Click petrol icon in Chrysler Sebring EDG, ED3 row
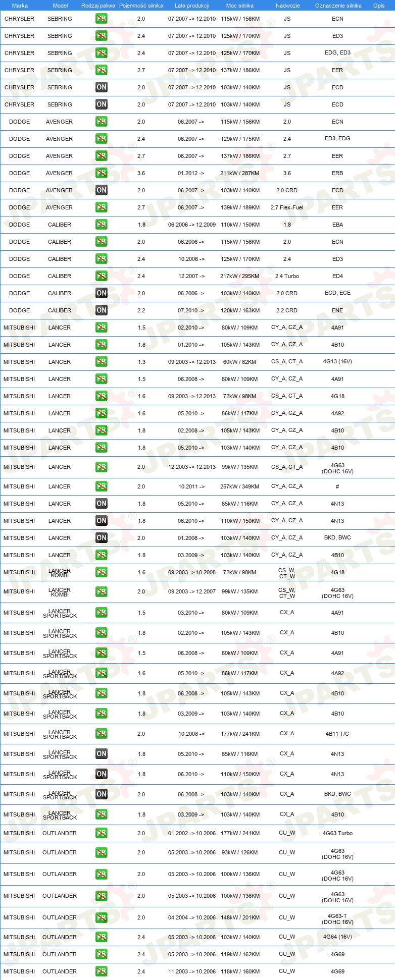This screenshot has height=980, width=395. pyautogui.click(x=102, y=53)
